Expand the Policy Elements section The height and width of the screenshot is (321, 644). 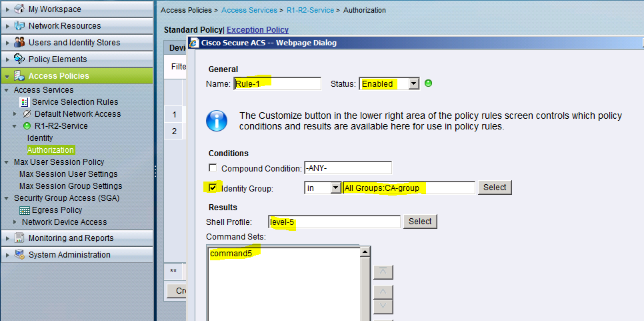point(7,59)
